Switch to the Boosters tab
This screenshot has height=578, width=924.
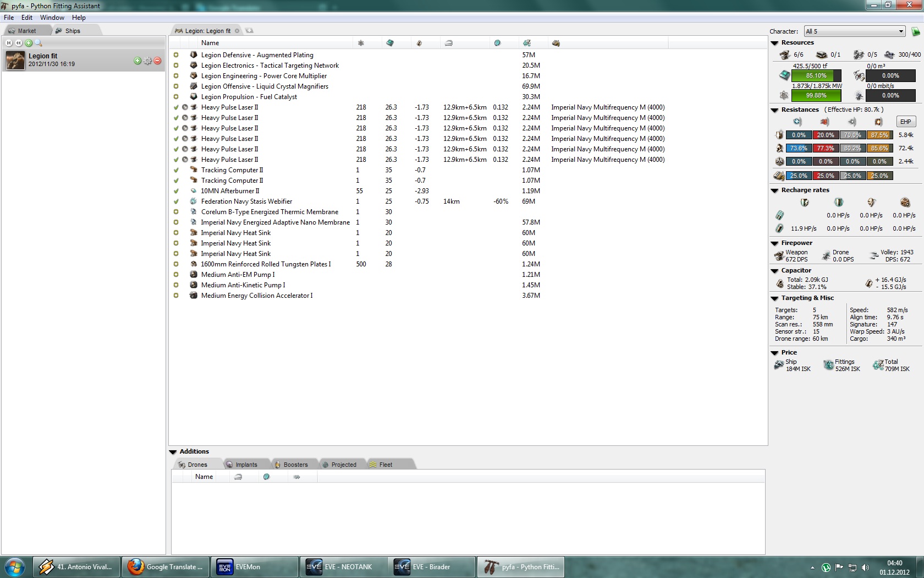(x=295, y=465)
